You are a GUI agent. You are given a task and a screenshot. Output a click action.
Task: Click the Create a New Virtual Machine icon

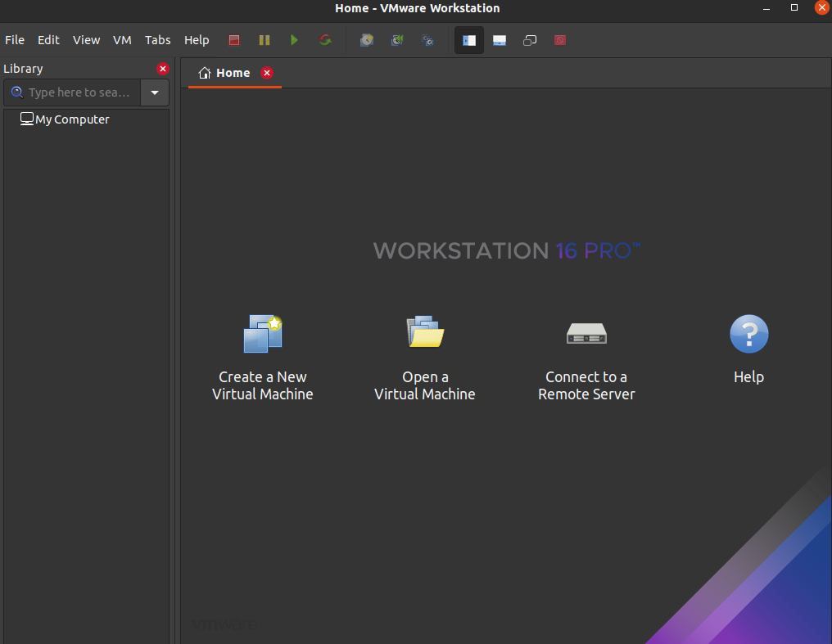click(x=263, y=334)
